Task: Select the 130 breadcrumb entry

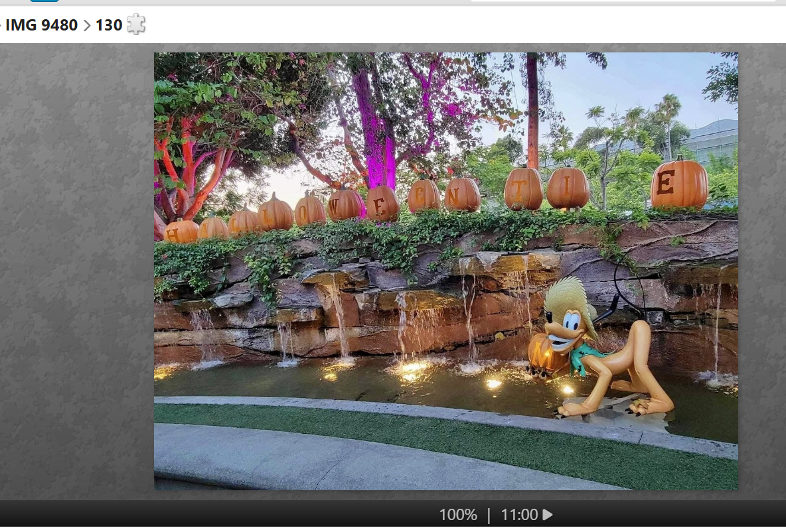Action: pos(109,25)
